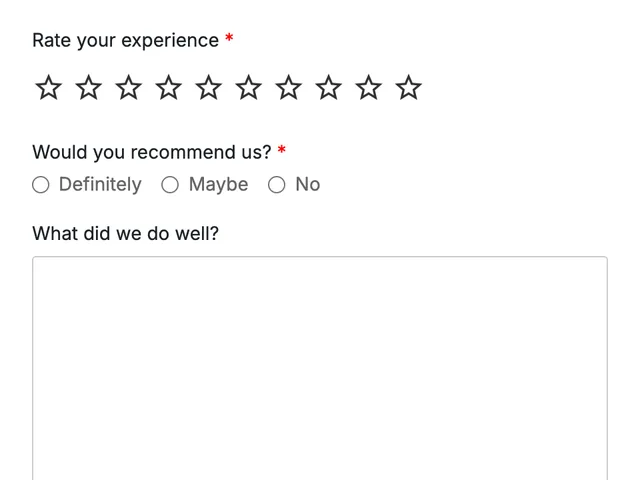Click the sixth star in rating row
Viewport: 640px width, 480px height.
(x=249, y=87)
